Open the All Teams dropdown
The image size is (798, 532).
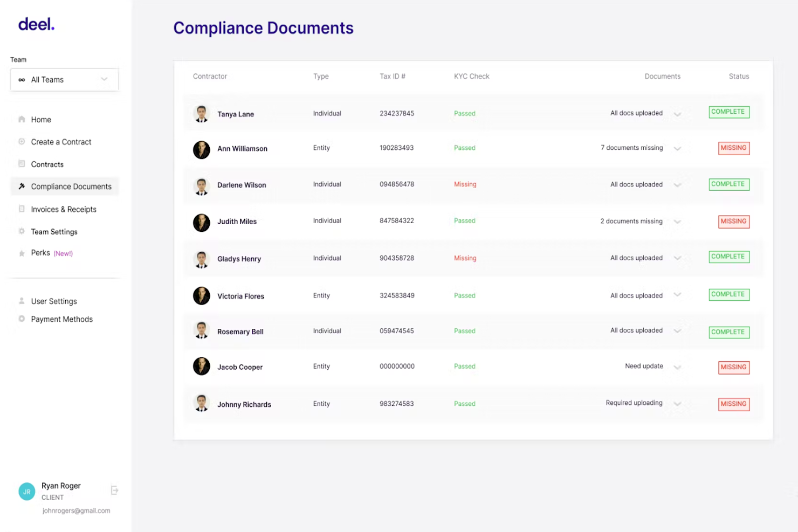click(64, 80)
